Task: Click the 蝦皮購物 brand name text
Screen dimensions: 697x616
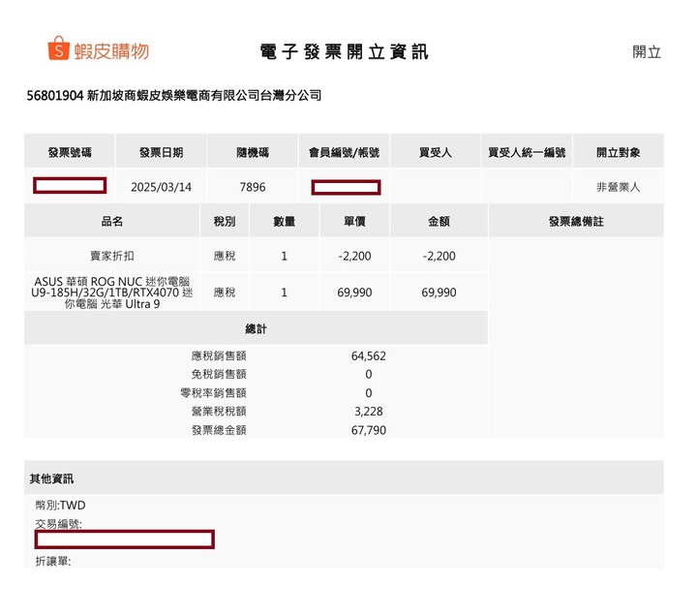Action: [111, 51]
